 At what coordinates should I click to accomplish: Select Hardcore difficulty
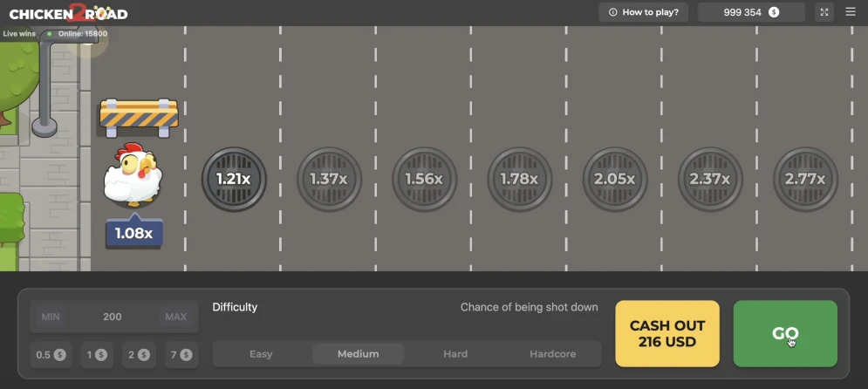pyautogui.click(x=552, y=354)
